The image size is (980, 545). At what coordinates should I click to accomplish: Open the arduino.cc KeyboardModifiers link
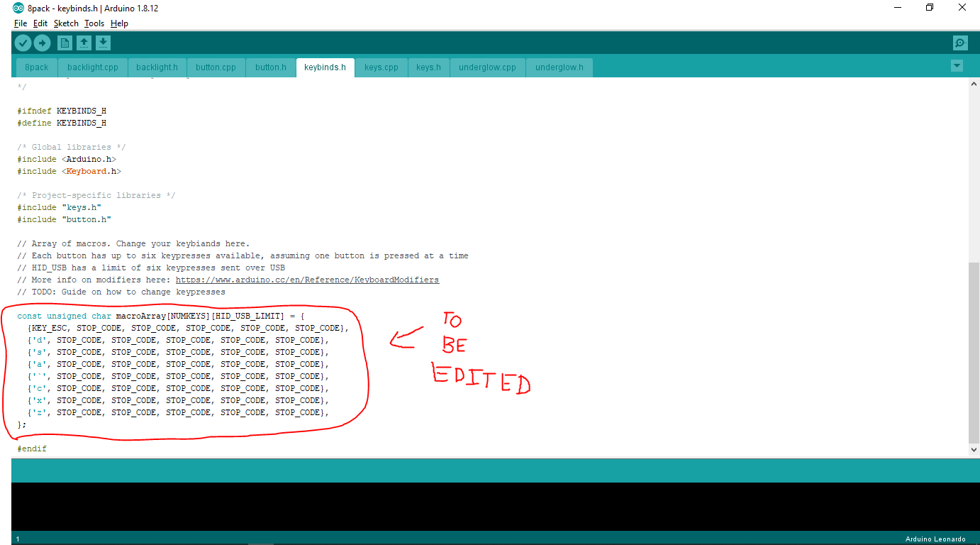click(307, 280)
